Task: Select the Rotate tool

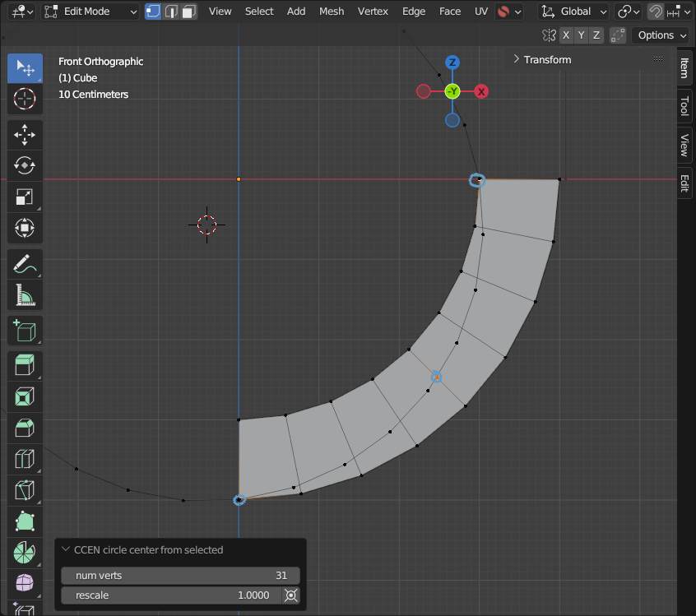Action: point(25,165)
